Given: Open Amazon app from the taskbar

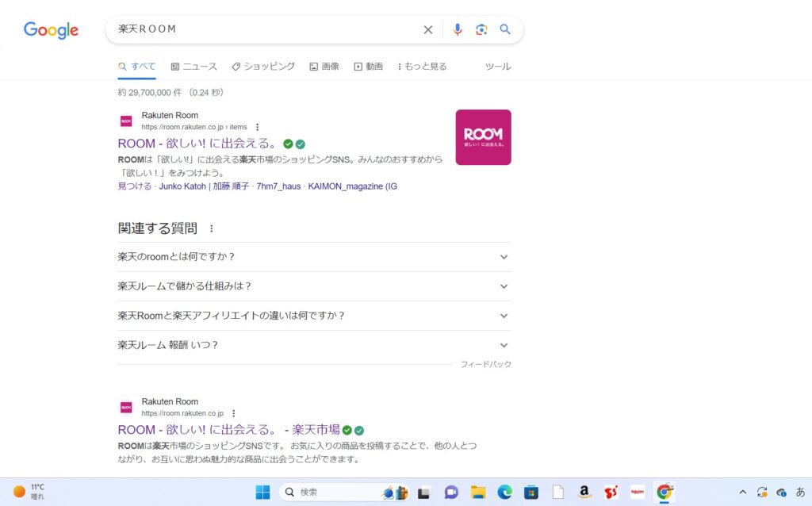Looking at the screenshot, I should pos(584,492).
